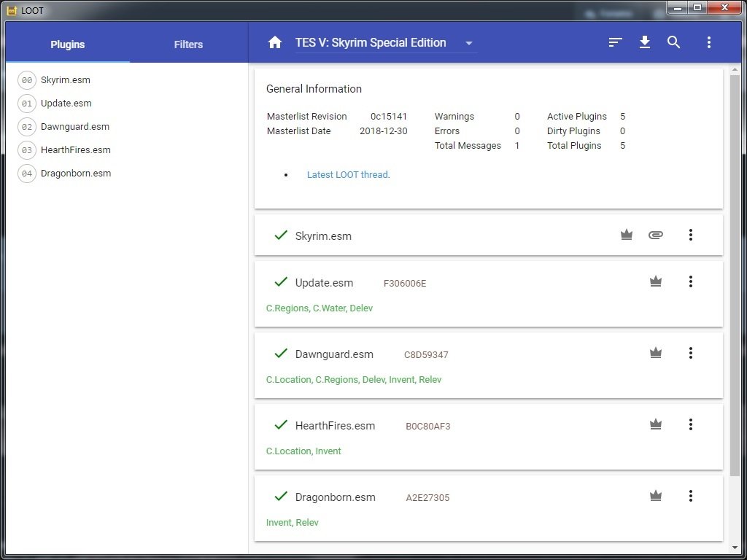
Task: Open the Latest LOOT thread link
Action: tap(348, 175)
